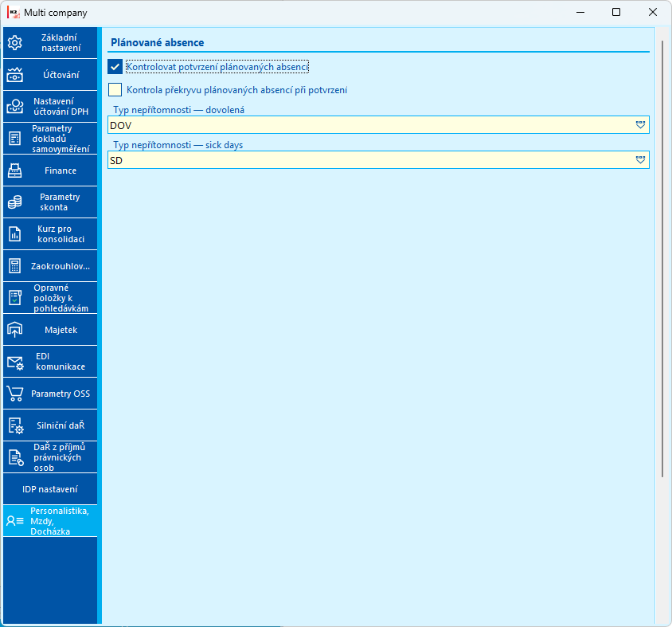Screen dimensions: 672x627
Task: Open Nastavení účtování DPH section
Action: pos(50,106)
